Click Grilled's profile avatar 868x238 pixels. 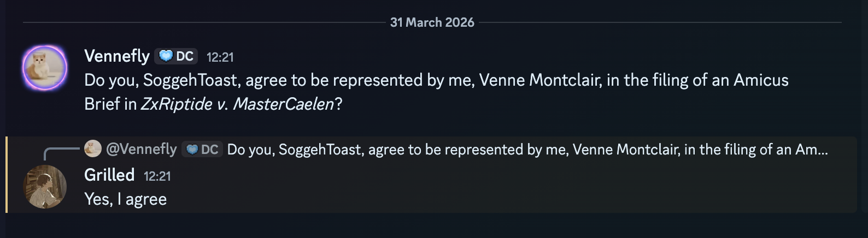pyautogui.click(x=45, y=187)
